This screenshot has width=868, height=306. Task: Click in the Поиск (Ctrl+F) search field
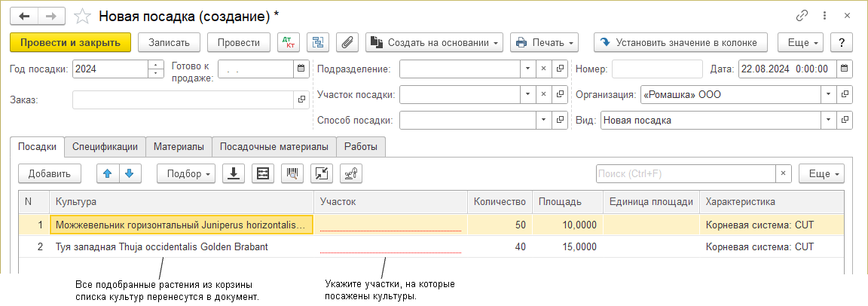[x=685, y=173]
